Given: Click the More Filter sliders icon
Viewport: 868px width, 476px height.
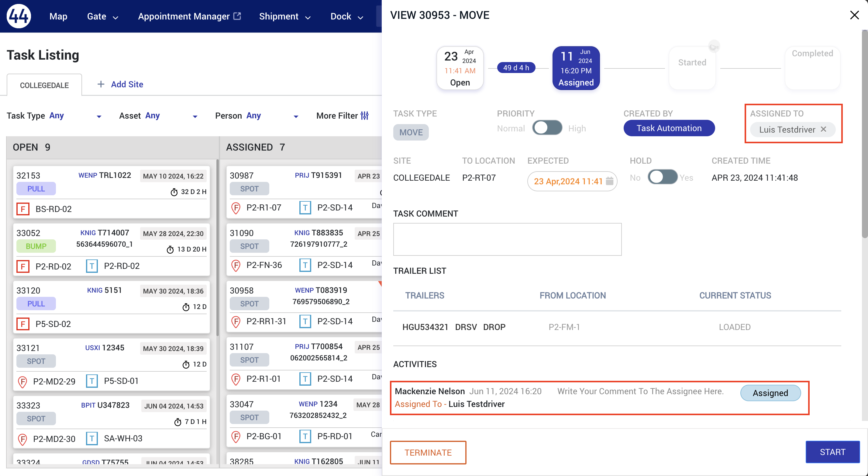Looking at the screenshot, I should point(365,116).
